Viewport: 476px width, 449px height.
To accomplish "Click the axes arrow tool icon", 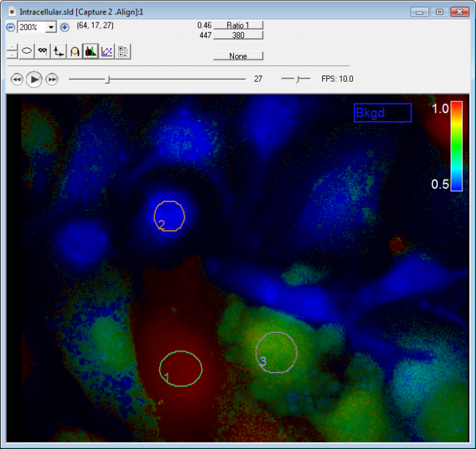I will [x=58, y=50].
